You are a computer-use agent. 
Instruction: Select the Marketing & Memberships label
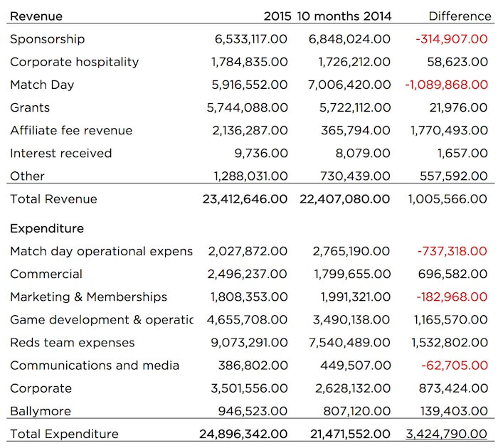[89, 297]
